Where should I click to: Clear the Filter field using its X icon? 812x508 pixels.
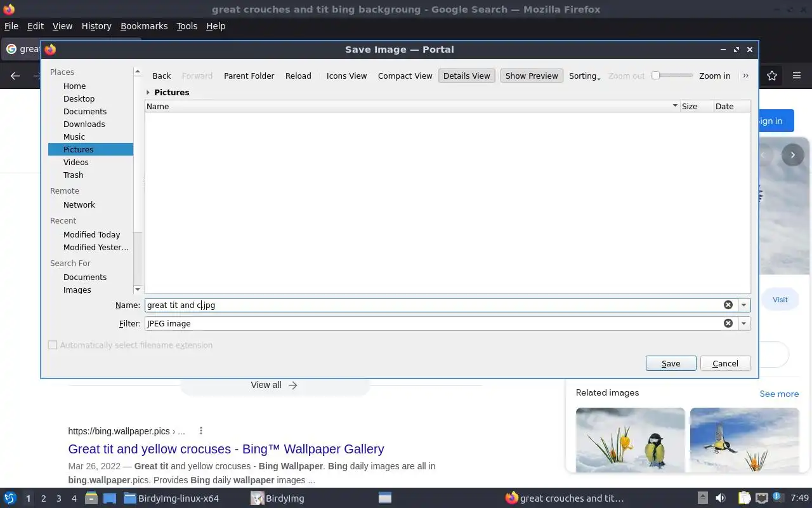point(728,323)
